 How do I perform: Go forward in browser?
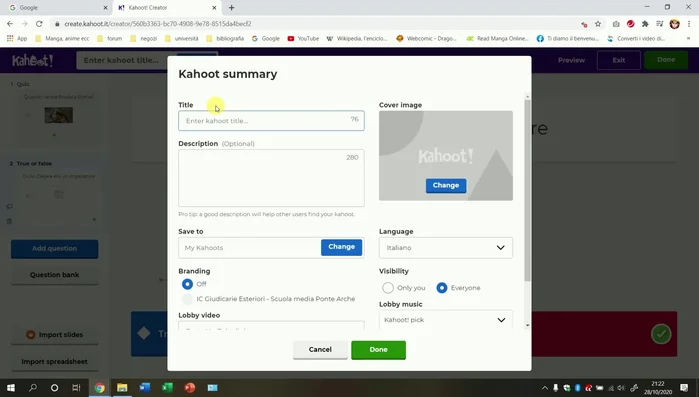point(25,24)
